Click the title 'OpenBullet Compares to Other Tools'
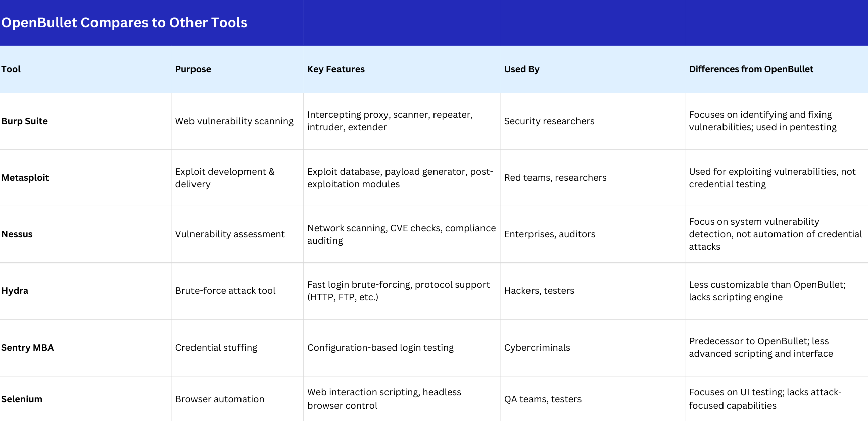This screenshot has width=868, height=421. pos(124,23)
